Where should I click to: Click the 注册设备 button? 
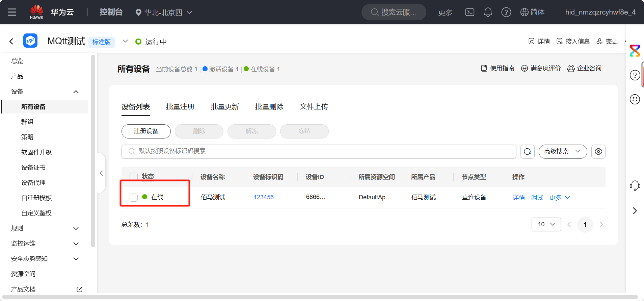pyautogui.click(x=146, y=131)
